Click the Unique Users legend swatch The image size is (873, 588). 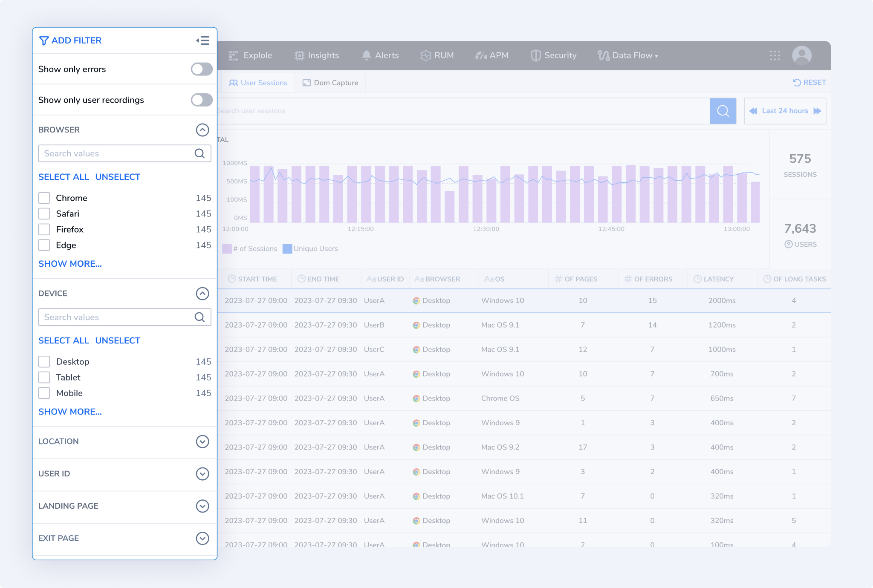pyautogui.click(x=287, y=249)
